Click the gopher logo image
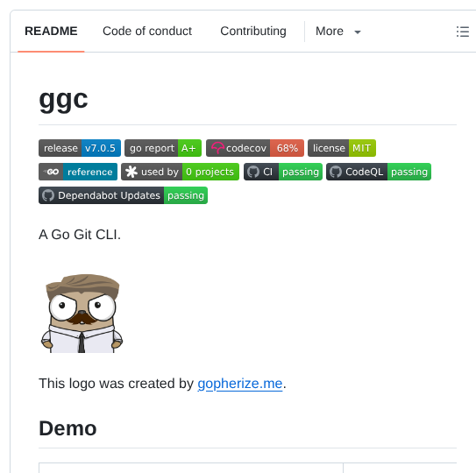The image size is (476, 473). pyautogui.click(x=82, y=314)
